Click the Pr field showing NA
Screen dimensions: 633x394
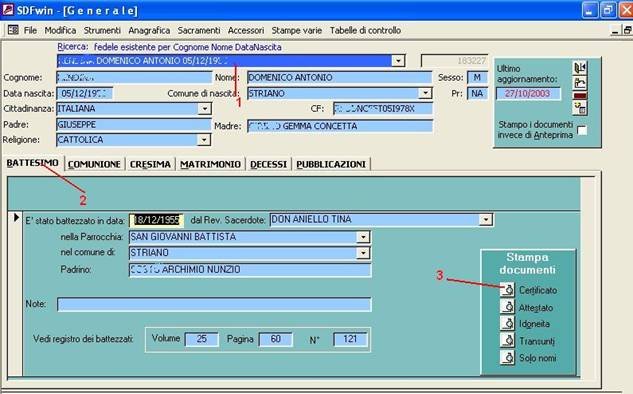click(x=477, y=94)
